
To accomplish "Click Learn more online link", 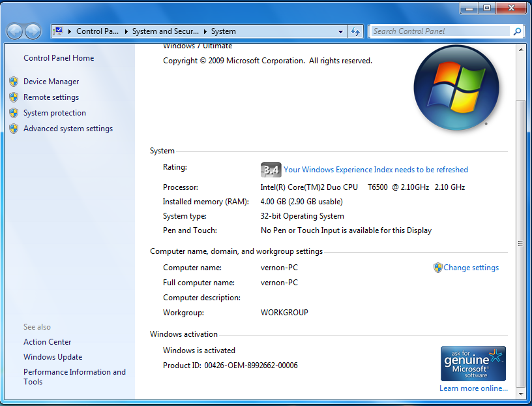I will pos(473,388).
